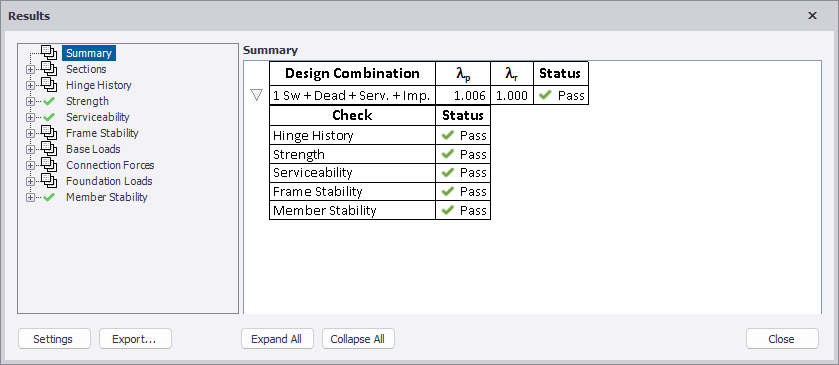Select Base Loads in the results tree

(x=93, y=149)
